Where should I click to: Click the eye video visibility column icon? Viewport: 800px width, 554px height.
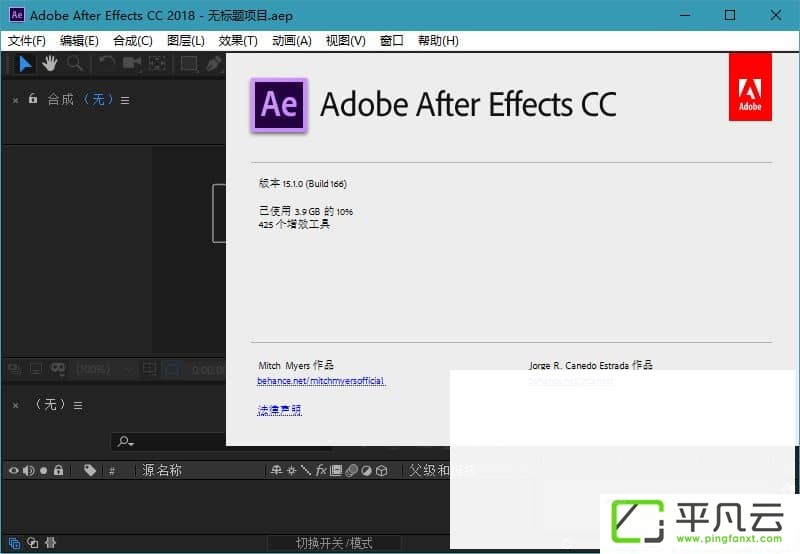pyautogui.click(x=14, y=470)
